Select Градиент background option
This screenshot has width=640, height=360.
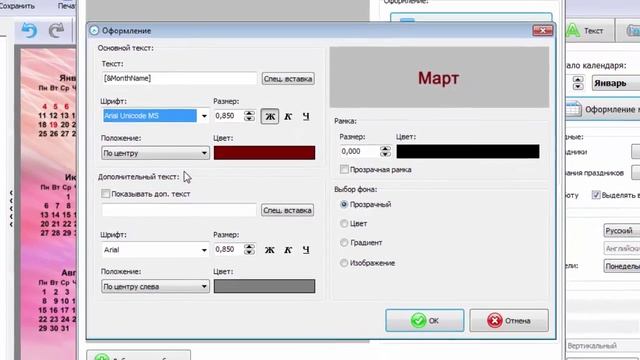coord(344,242)
